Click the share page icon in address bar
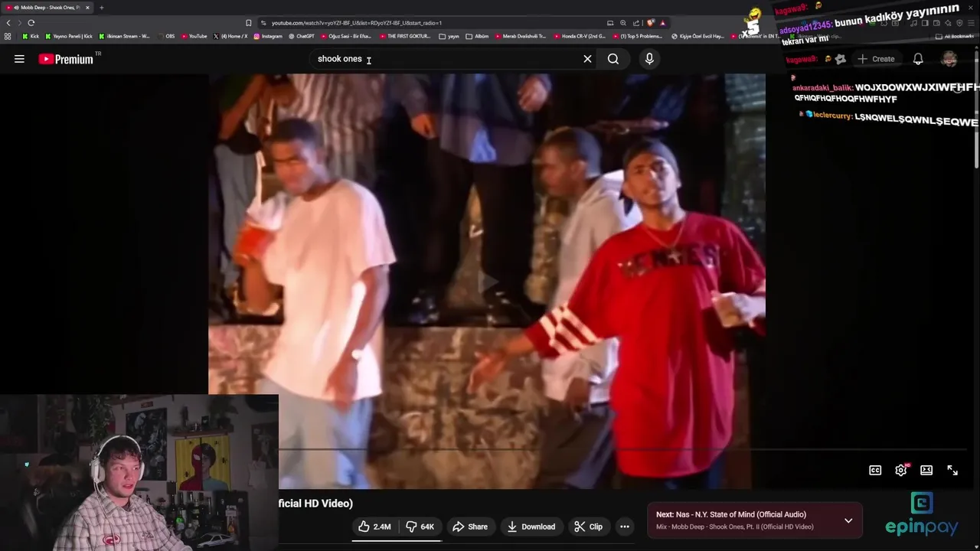980x551 pixels. click(x=635, y=23)
